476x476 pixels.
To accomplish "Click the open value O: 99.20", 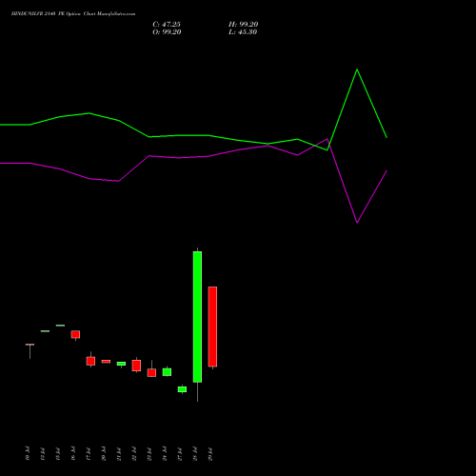I will tap(167, 32).
